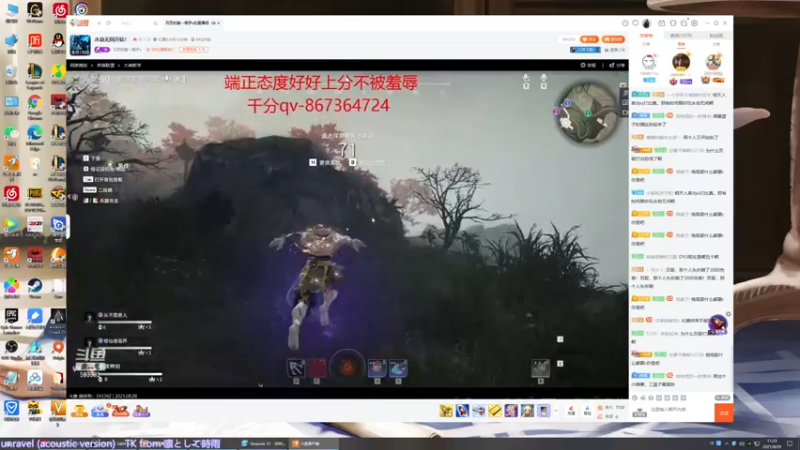Open WeGame from the desktop
800x450 pixels.
pyautogui.click(x=35, y=13)
